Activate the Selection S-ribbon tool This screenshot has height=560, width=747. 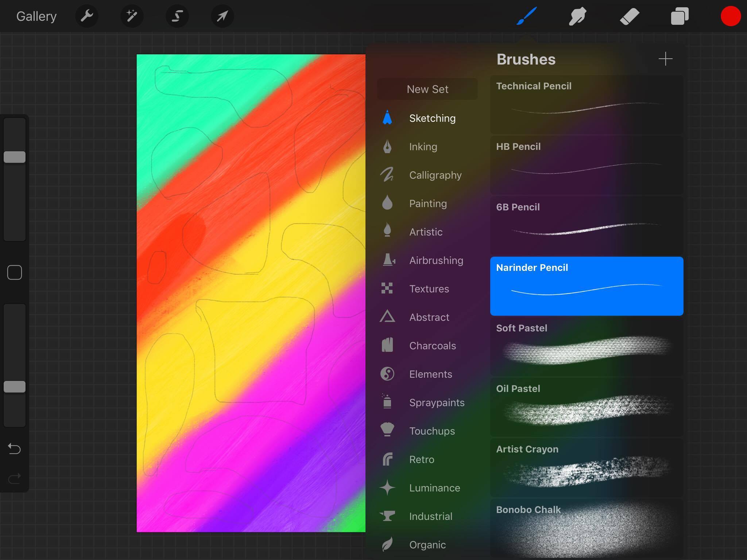177,16
